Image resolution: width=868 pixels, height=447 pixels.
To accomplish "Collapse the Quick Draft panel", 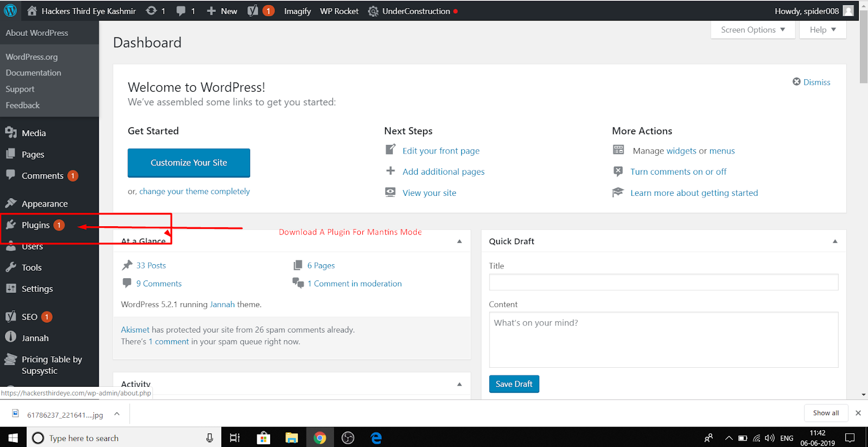I will [835, 241].
